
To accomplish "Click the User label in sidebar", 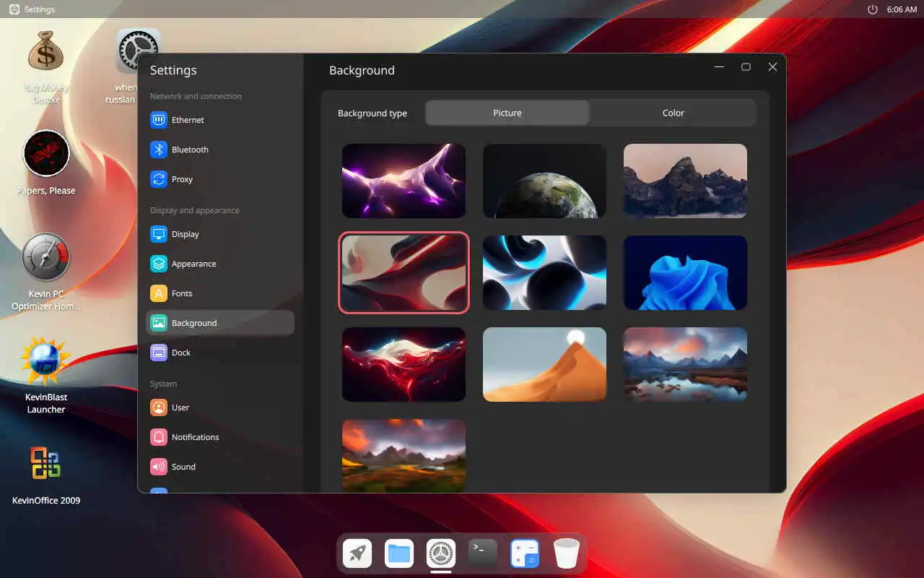I will pos(180,407).
